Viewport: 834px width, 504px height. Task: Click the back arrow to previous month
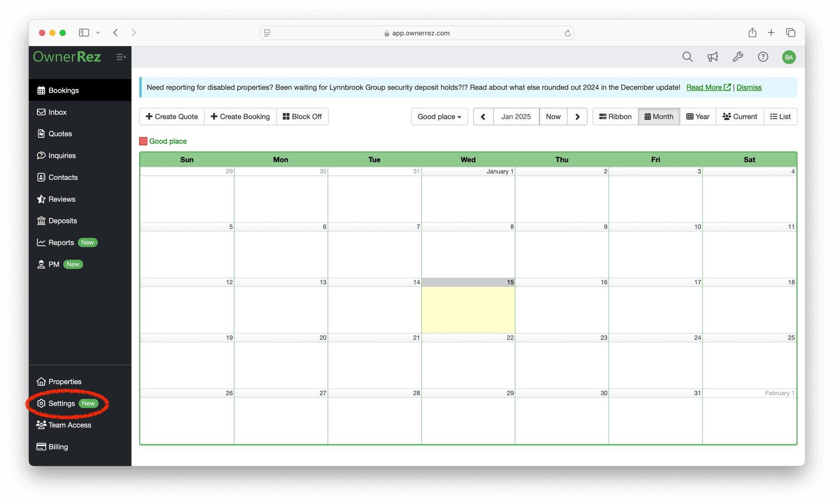pos(484,116)
